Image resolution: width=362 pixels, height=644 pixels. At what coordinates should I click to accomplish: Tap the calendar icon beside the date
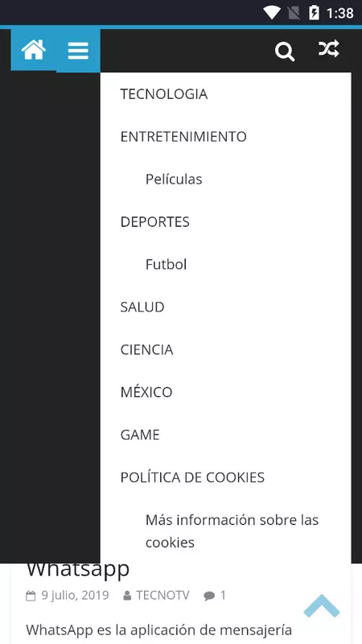coord(31,596)
